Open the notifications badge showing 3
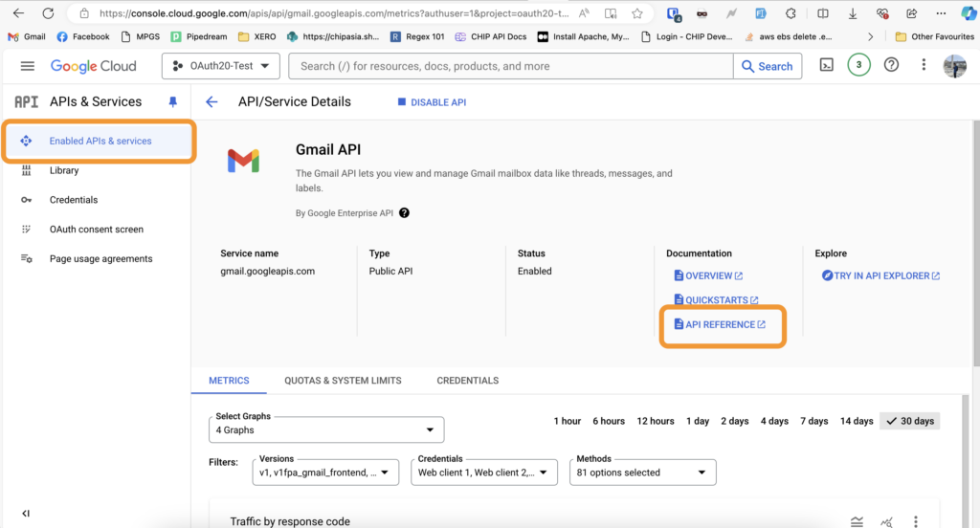 tap(858, 65)
